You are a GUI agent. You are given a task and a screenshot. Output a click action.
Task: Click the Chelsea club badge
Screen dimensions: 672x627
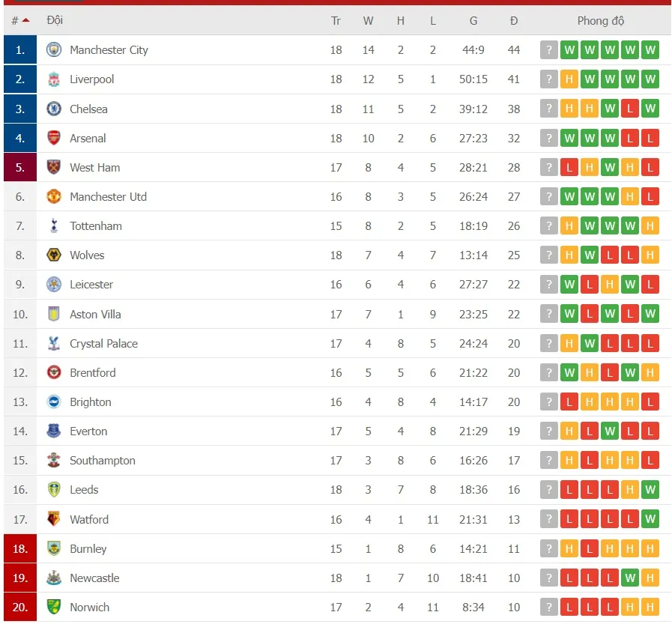pyautogui.click(x=54, y=109)
